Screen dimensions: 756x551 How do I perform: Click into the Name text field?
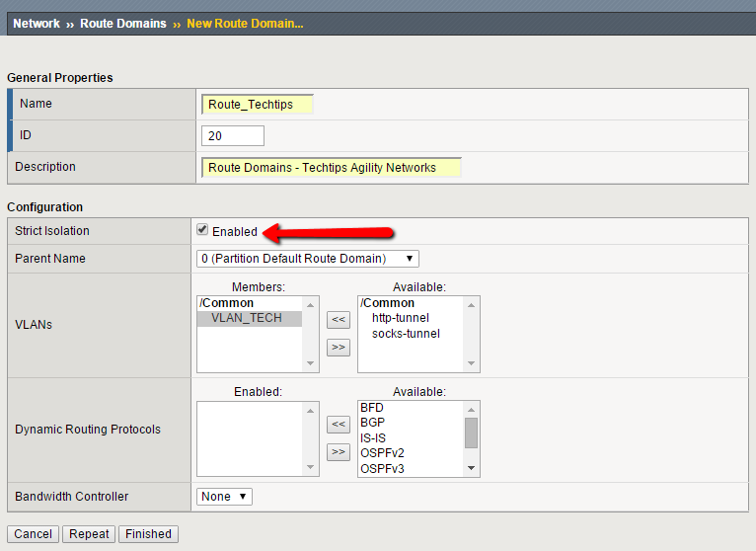click(x=257, y=105)
